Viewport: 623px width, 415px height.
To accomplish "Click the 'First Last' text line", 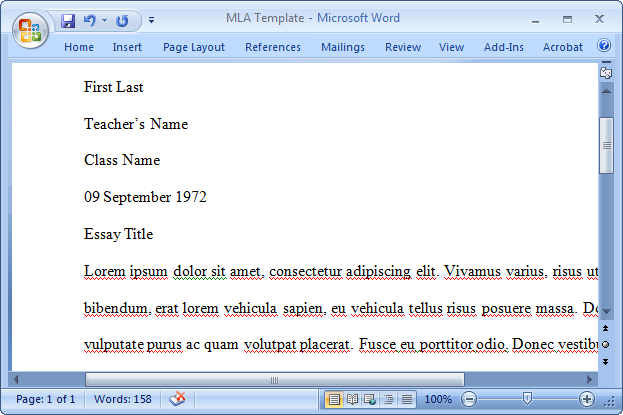I will click(x=114, y=87).
